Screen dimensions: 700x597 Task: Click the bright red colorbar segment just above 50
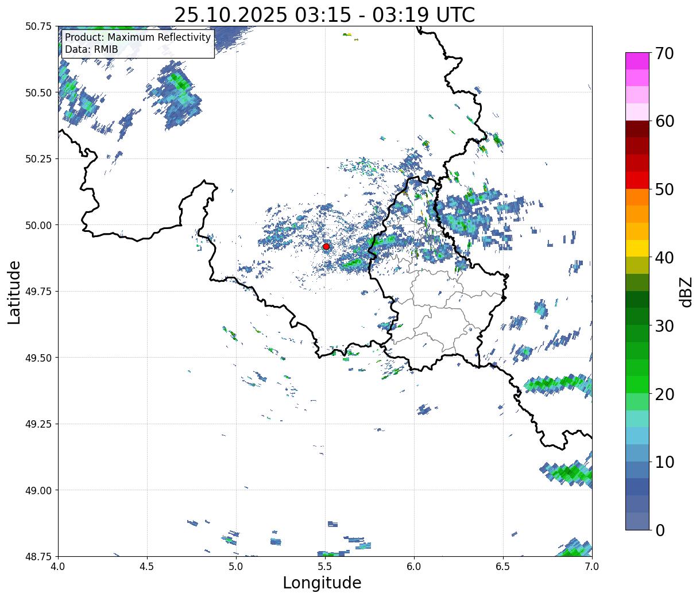pos(637,180)
